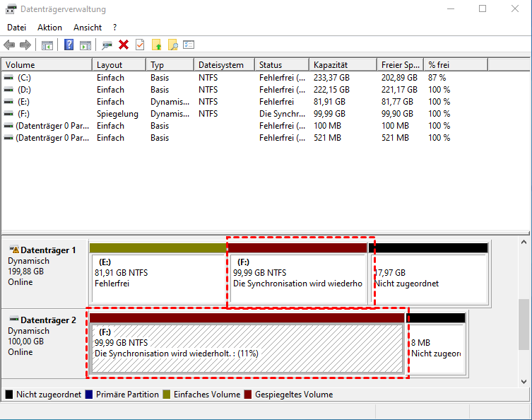Click the Back arrow toolbar icon
Image resolution: width=532 pixels, height=420 pixels.
[9, 45]
